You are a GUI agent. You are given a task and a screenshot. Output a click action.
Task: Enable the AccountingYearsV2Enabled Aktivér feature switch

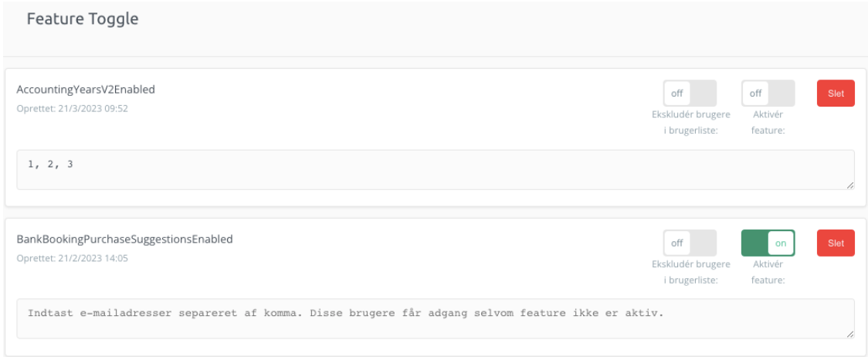(768, 93)
